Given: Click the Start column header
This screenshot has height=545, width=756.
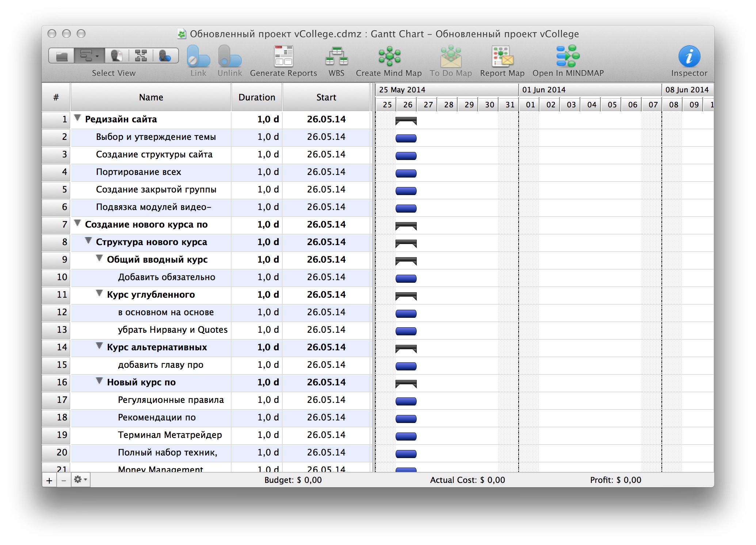Looking at the screenshot, I should 326,98.
